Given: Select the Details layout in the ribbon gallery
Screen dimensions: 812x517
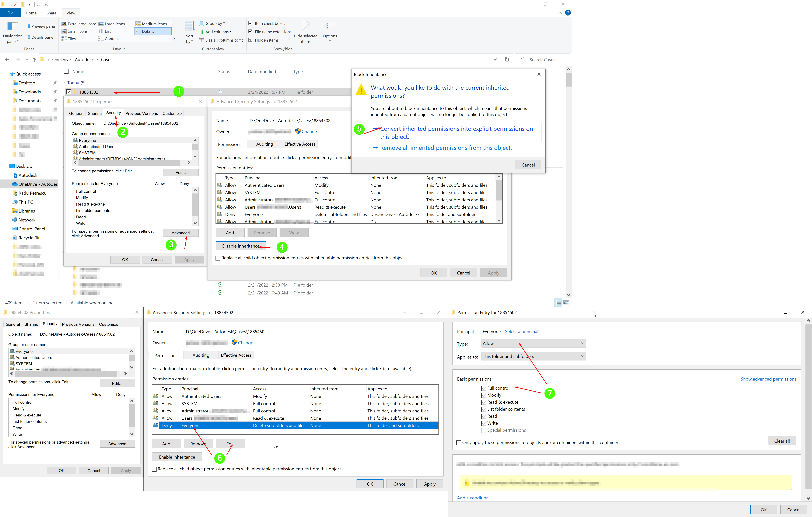Looking at the screenshot, I should click(153, 31).
